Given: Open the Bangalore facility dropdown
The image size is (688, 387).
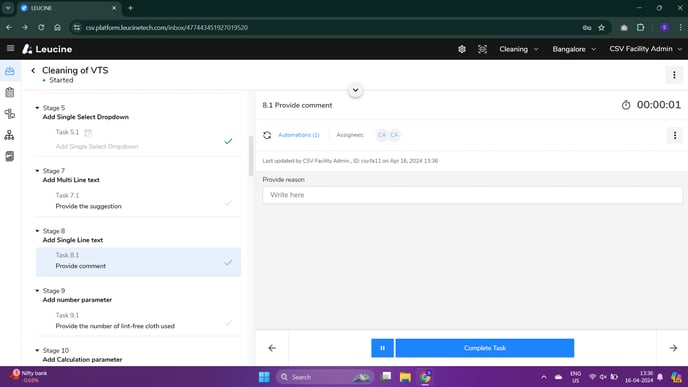Looking at the screenshot, I should (x=574, y=49).
